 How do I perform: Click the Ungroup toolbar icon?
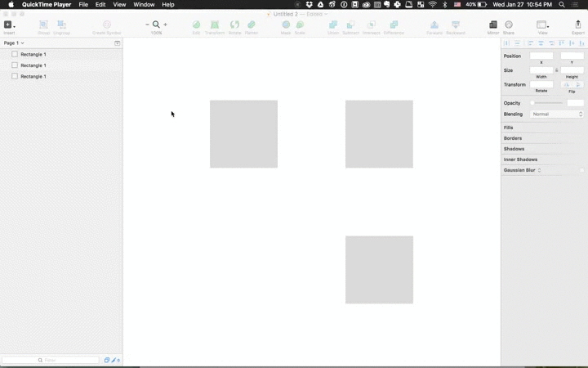pyautogui.click(x=61, y=25)
